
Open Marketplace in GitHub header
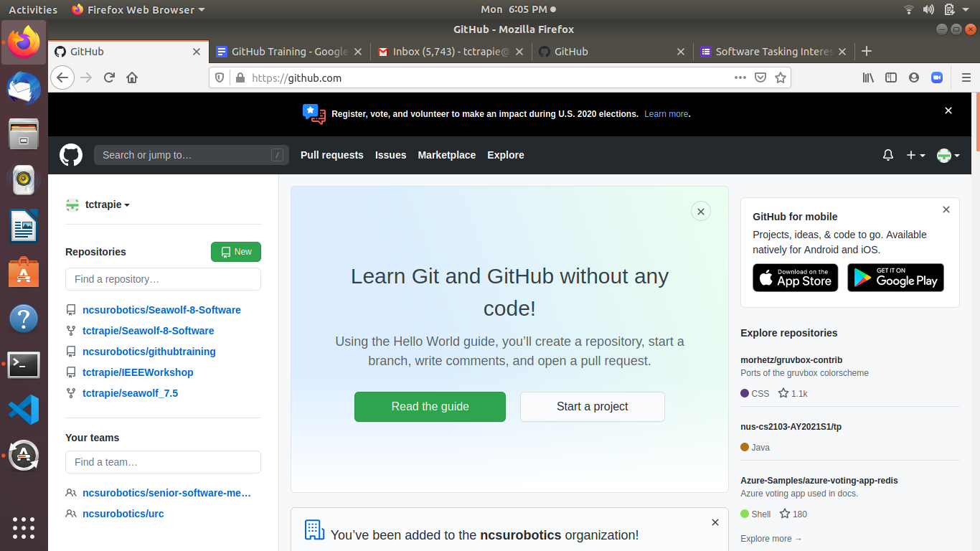pos(447,155)
